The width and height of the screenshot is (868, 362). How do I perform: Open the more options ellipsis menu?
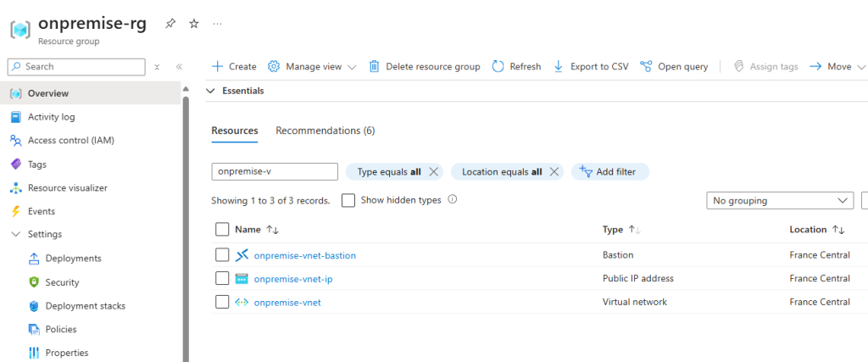217,24
